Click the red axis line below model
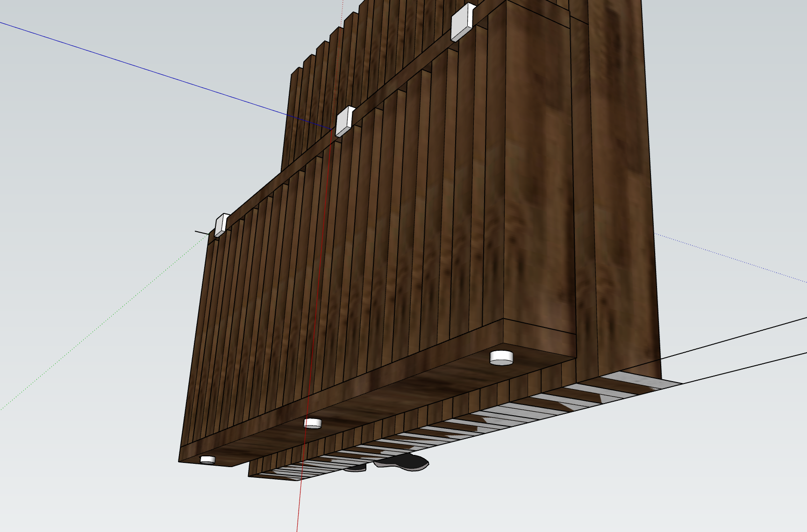Viewport: 807px width, 532px height. [299, 504]
